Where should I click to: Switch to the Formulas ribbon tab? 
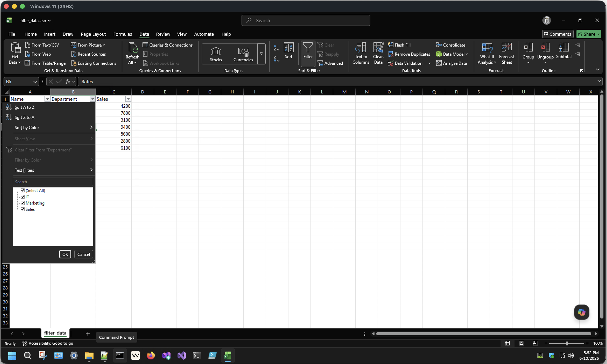123,34
